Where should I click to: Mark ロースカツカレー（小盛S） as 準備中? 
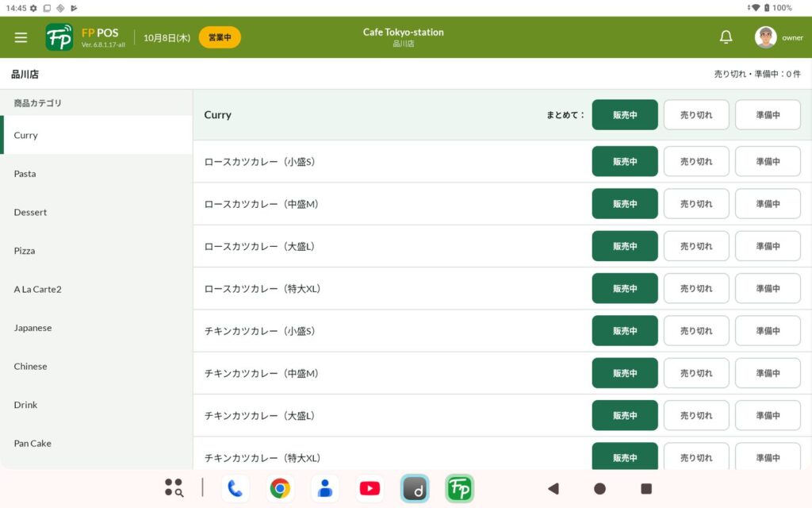coord(768,161)
